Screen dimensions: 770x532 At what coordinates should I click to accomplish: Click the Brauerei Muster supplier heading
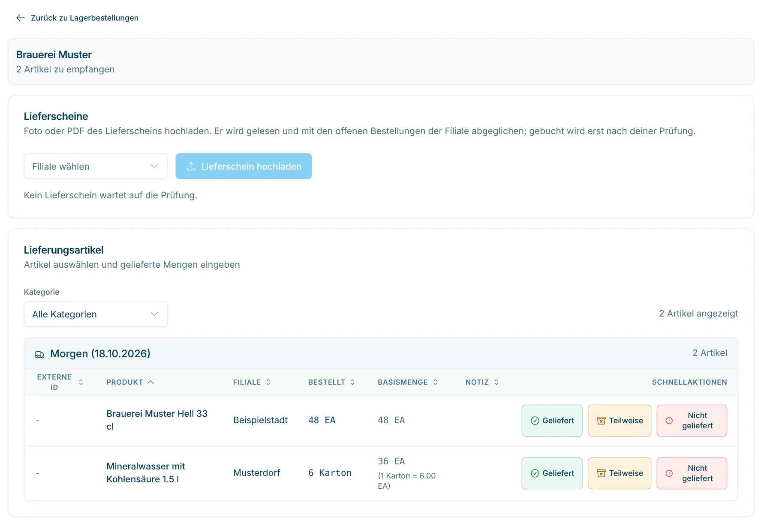click(54, 55)
